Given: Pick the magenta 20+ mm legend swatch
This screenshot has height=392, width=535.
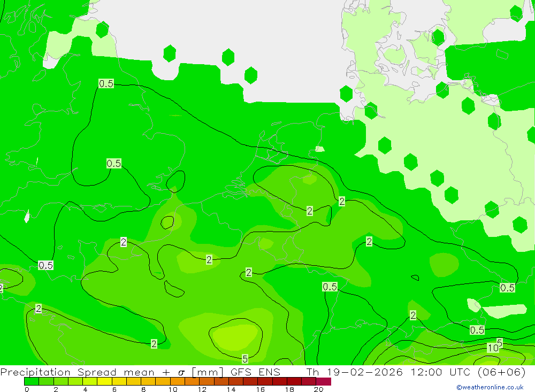Looking at the screenshot, I should coord(324,381).
